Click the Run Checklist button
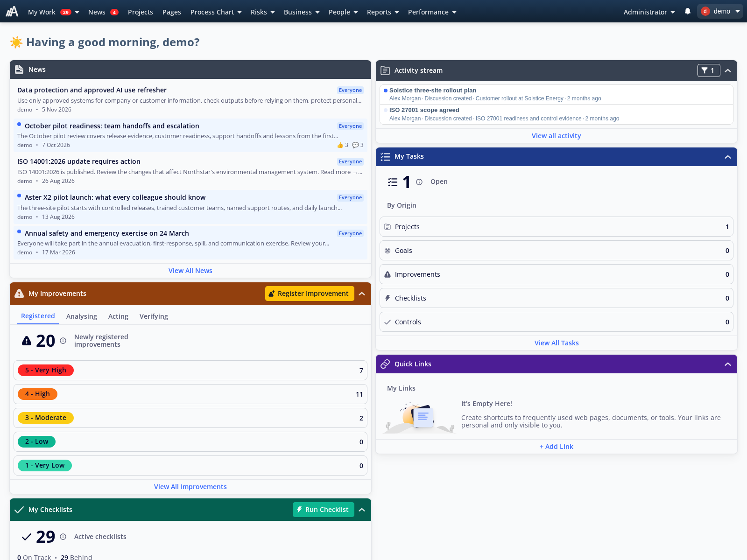 [324, 510]
